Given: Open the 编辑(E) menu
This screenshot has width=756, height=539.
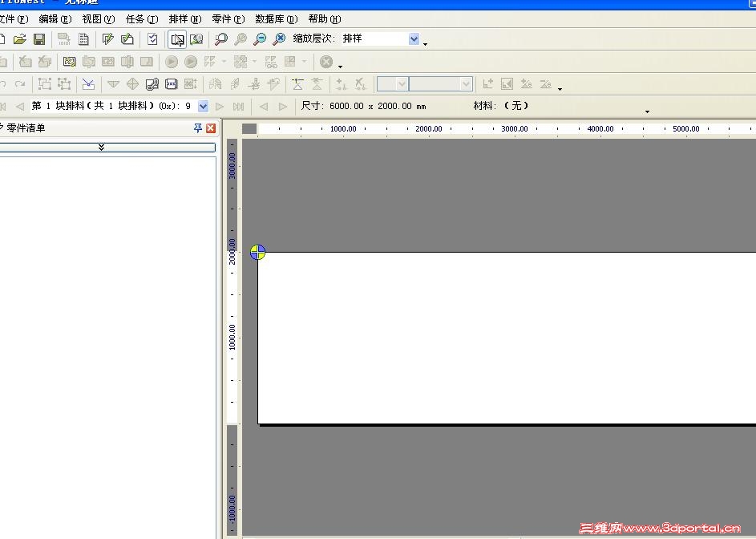Looking at the screenshot, I should pyautogui.click(x=55, y=19).
